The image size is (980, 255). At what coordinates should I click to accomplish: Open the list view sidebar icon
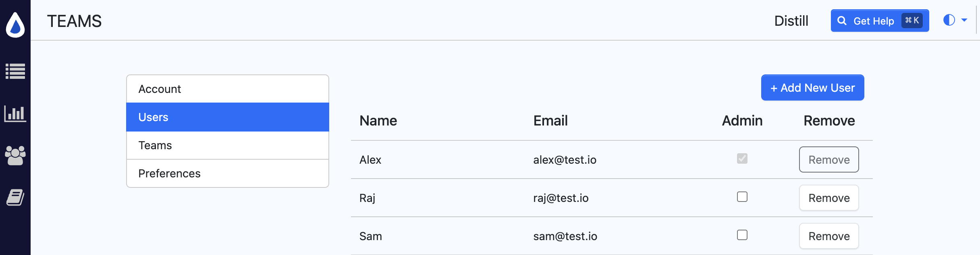tap(16, 72)
